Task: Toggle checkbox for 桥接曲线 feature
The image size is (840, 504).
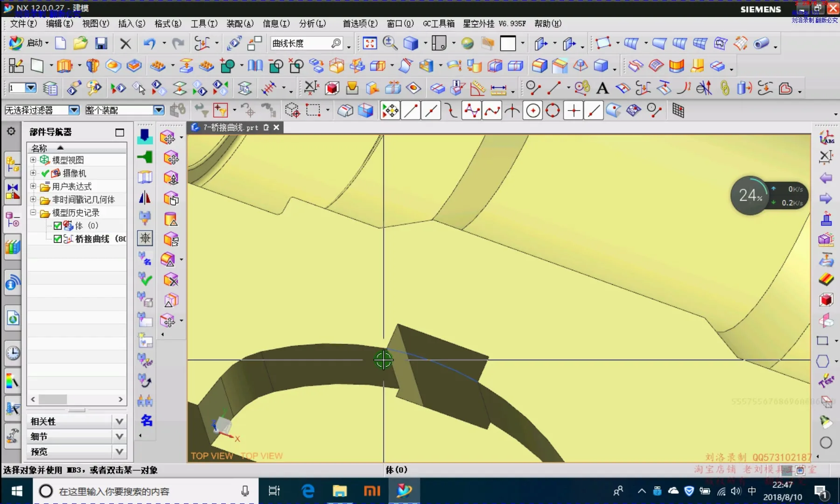Action: 58,239
